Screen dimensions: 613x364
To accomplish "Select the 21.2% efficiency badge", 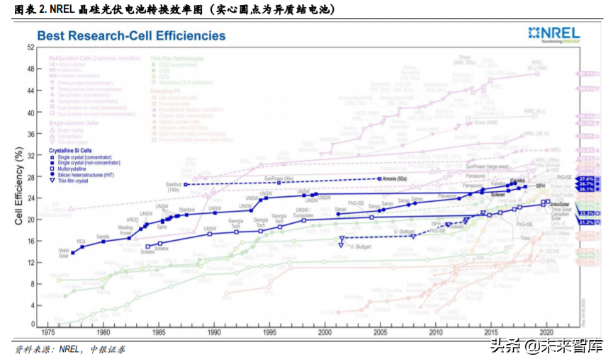I will point(585,222).
